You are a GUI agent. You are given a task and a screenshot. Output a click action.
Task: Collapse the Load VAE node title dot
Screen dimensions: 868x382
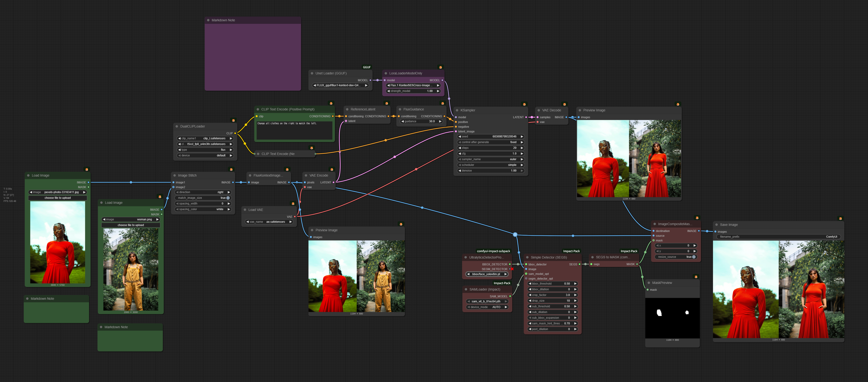pos(245,210)
